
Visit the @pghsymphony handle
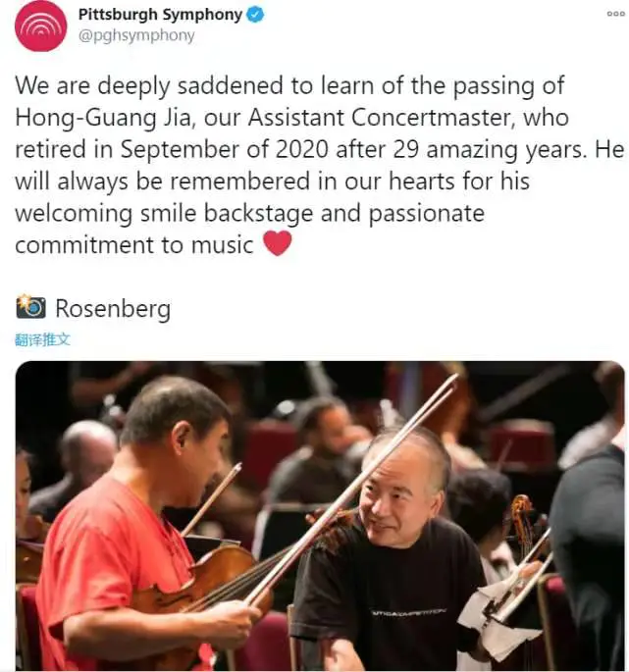click(x=136, y=35)
